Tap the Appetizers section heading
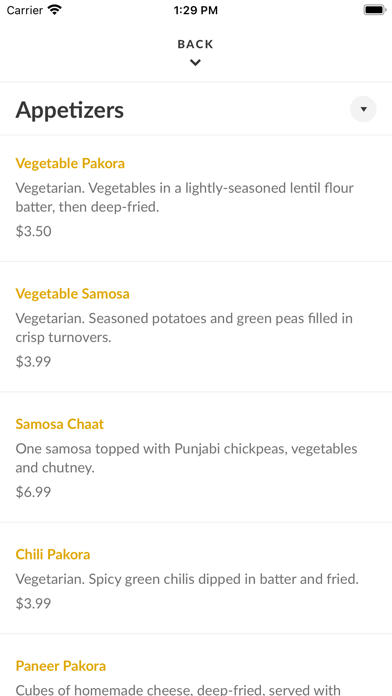392x696 pixels. 70,110
